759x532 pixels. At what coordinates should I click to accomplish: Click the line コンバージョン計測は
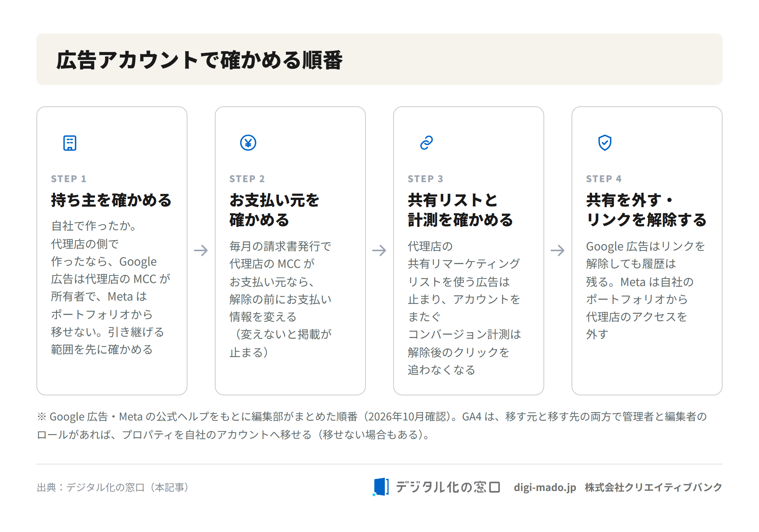[465, 334]
